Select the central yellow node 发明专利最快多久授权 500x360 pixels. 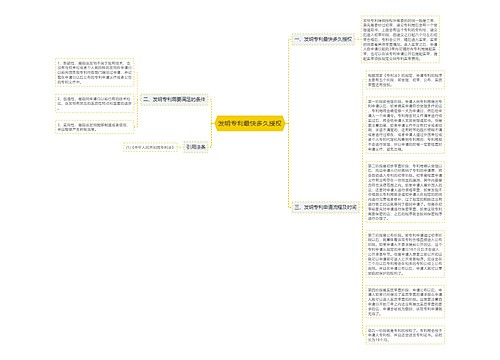250,124
